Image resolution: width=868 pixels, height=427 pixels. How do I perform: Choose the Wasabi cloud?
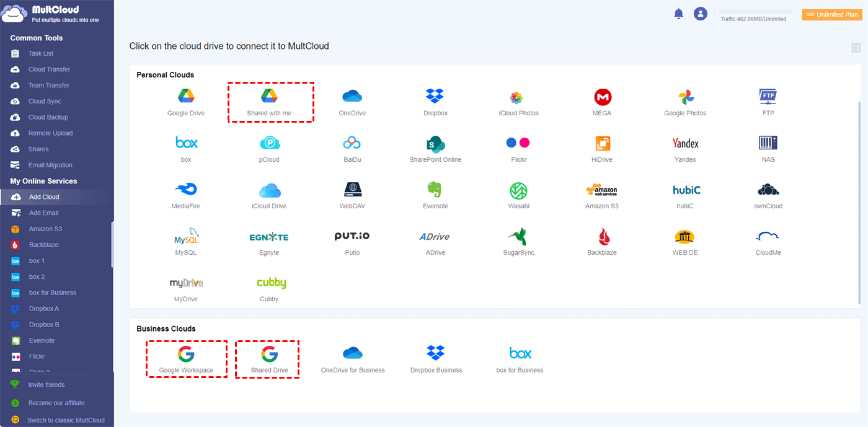pyautogui.click(x=518, y=195)
